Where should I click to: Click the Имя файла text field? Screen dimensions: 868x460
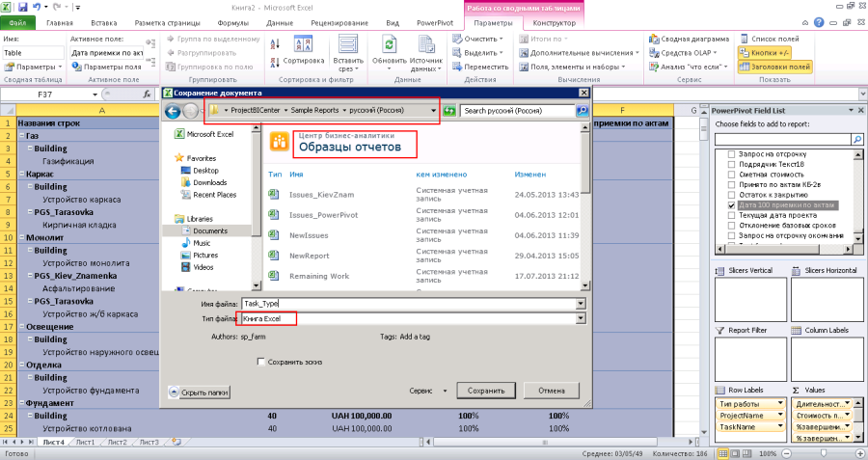pyautogui.click(x=409, y=304)
